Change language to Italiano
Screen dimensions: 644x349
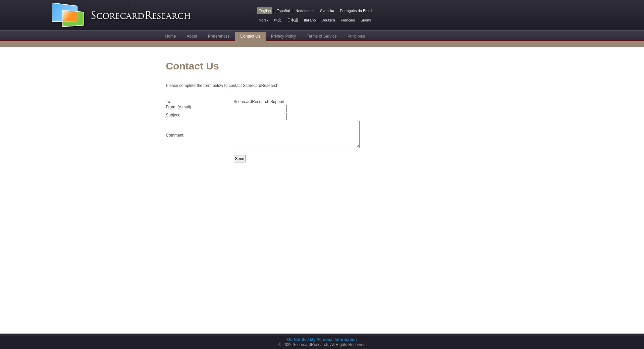(310, 20)
